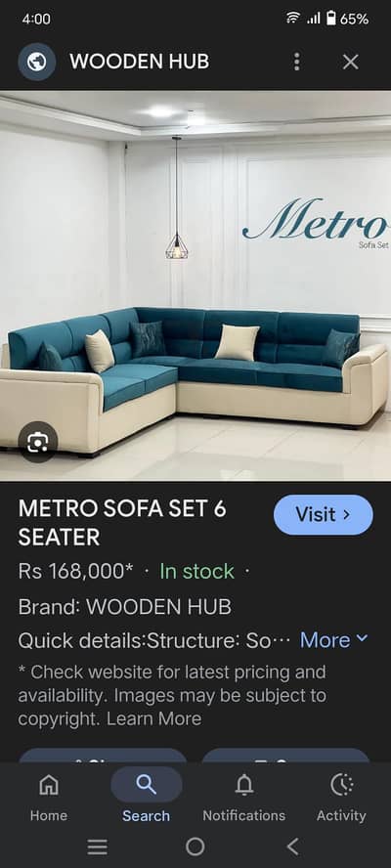Expand Quick details with the More chevron

334,640
